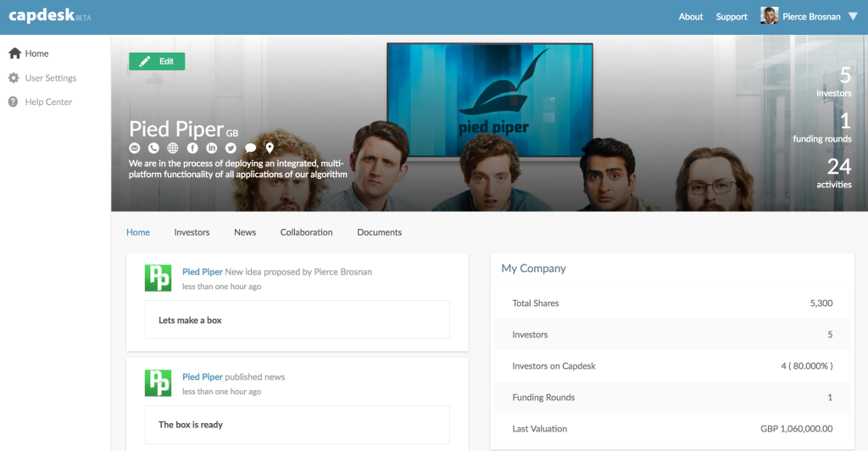Viewport: 868px width, 451px height.
Task: Click Pierce Brosnan's avatar photo
Action: pyautogui.click(x=770, y=16)
